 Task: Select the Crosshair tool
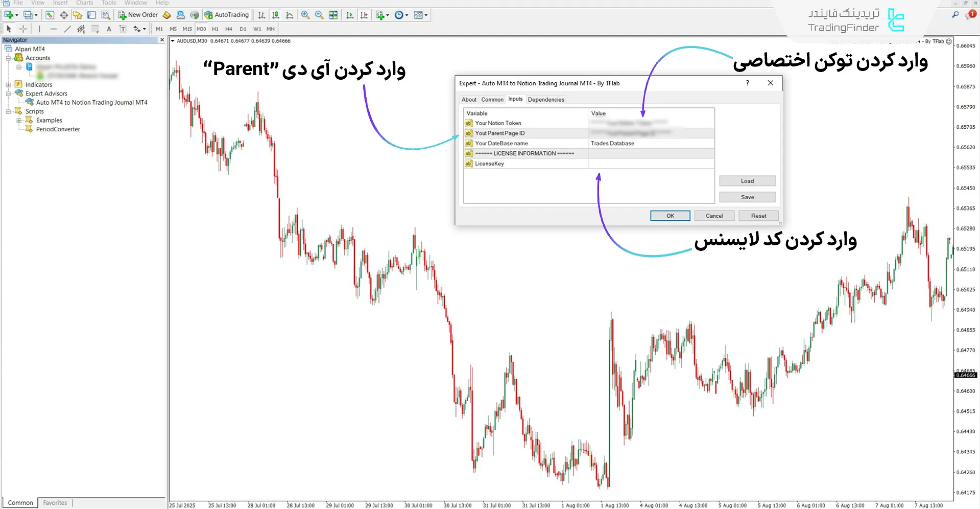tap(23, 29)
